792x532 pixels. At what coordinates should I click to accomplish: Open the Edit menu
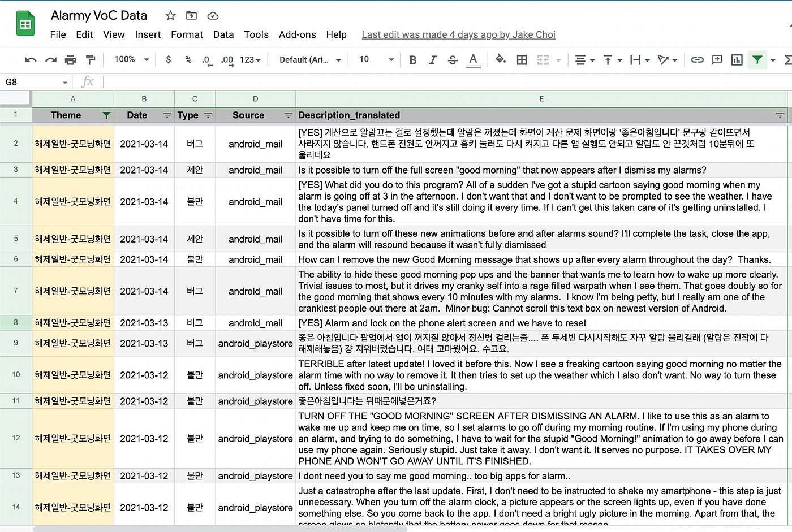(x=84, y=34)
